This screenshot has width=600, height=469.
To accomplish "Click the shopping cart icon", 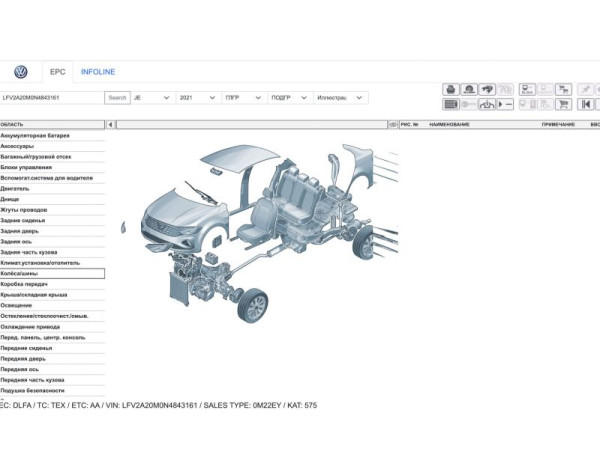I will click(563, 104).
